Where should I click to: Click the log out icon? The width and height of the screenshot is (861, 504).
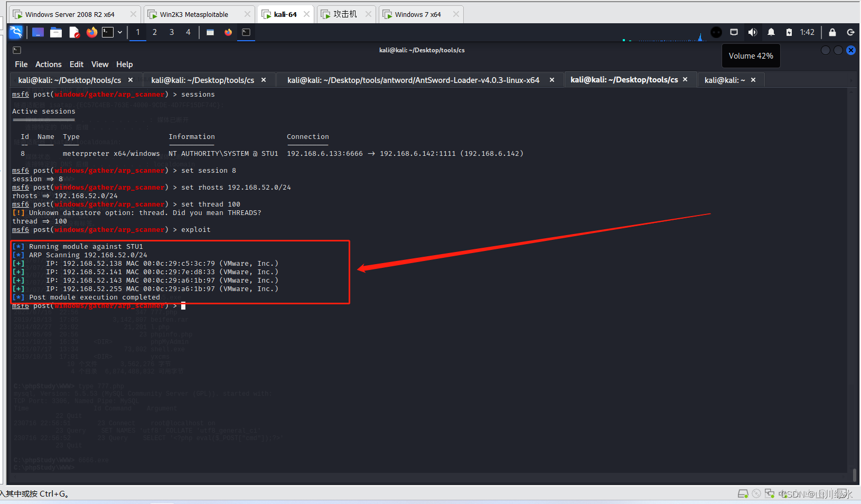851,32
